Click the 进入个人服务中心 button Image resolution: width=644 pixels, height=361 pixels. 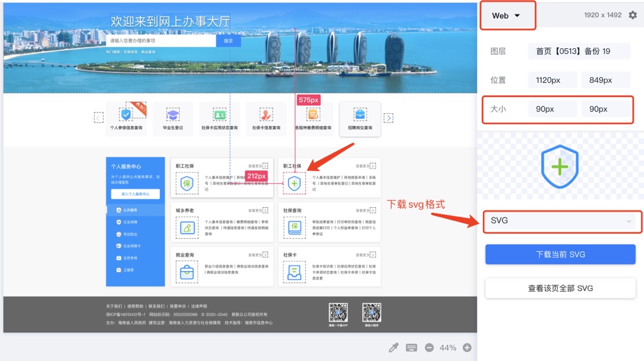135,194
